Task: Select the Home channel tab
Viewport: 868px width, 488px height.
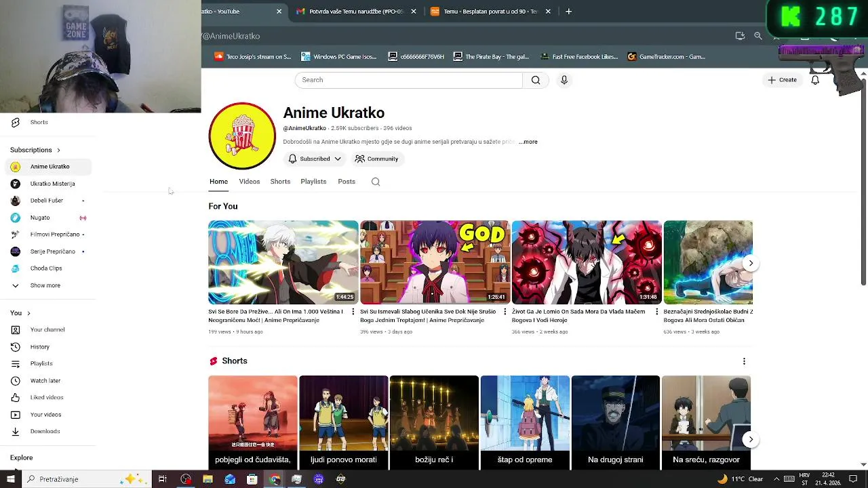Action: pos(218,182)
